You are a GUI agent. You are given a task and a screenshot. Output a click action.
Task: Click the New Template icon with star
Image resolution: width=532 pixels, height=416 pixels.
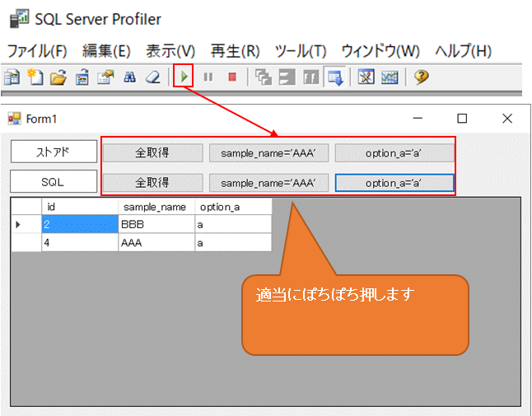[35, 77]
